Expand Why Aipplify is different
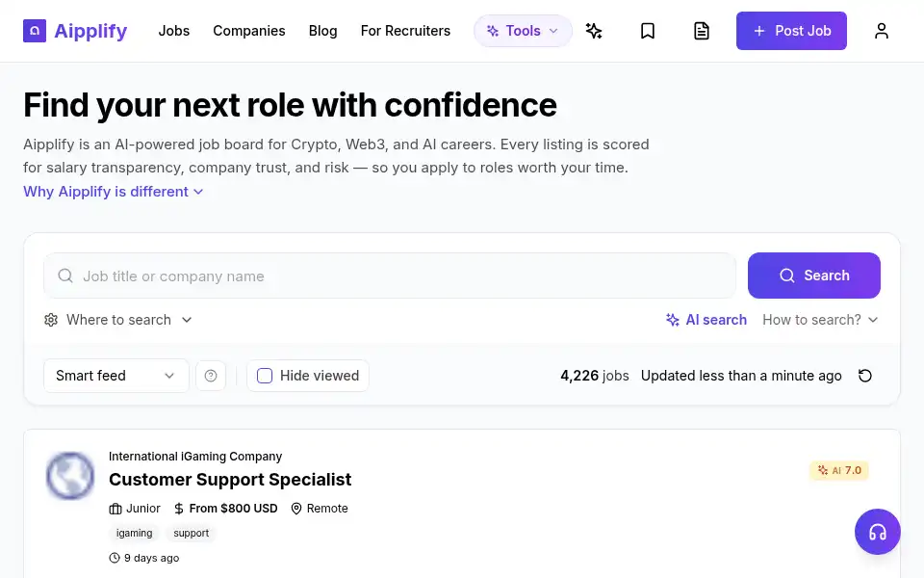Viewport: 924px width, 578px height. coord(114,192)
